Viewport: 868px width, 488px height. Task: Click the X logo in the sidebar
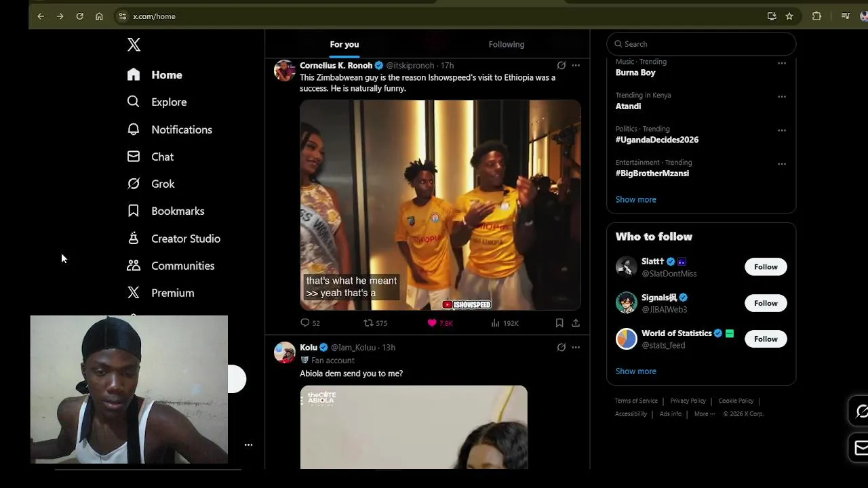(x=134, y=45)
